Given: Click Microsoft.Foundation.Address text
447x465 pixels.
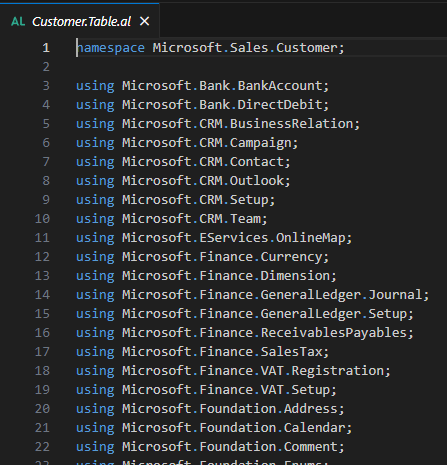Looking at the screenshot, I should coord(230,409).
